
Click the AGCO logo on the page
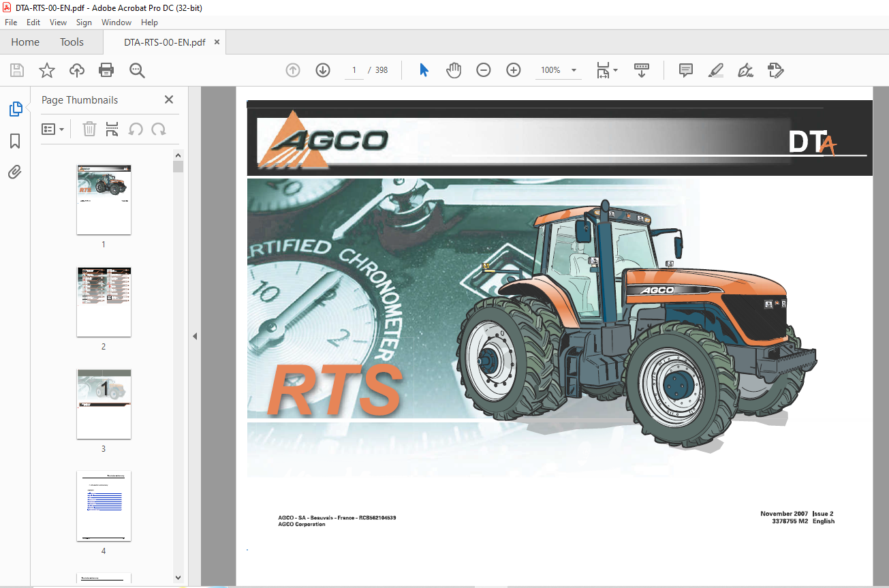[x=323, y=141]
